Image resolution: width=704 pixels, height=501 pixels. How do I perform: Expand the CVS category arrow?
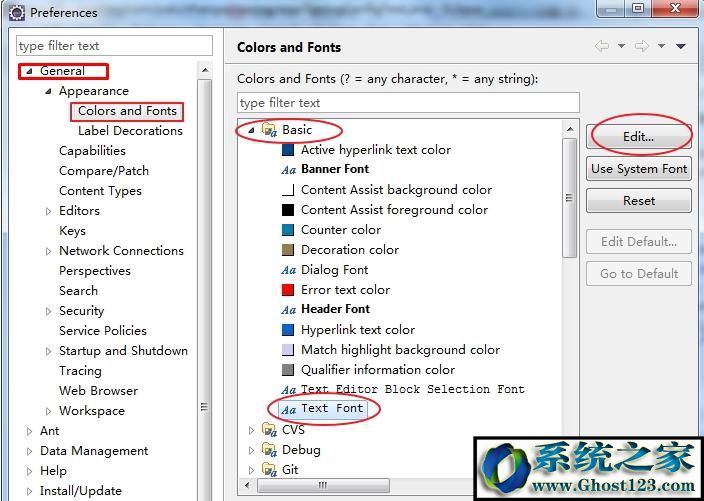coord(251,430)
